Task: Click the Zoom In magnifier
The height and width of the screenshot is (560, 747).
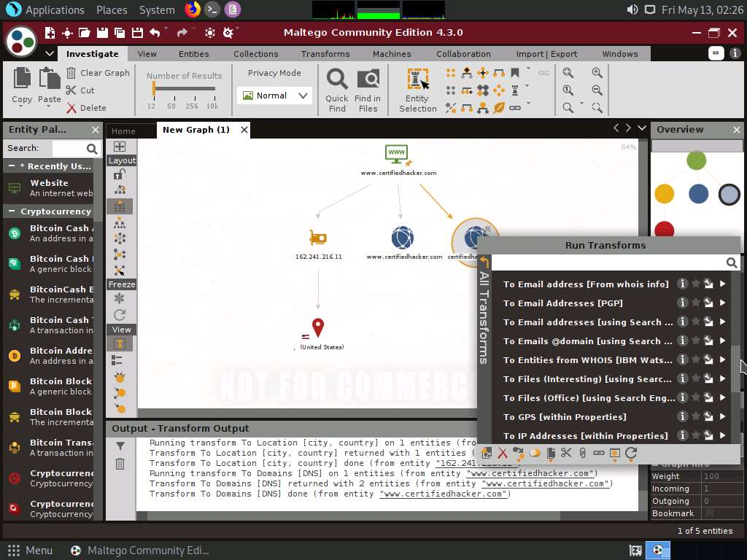Action: tap(597, 72)
